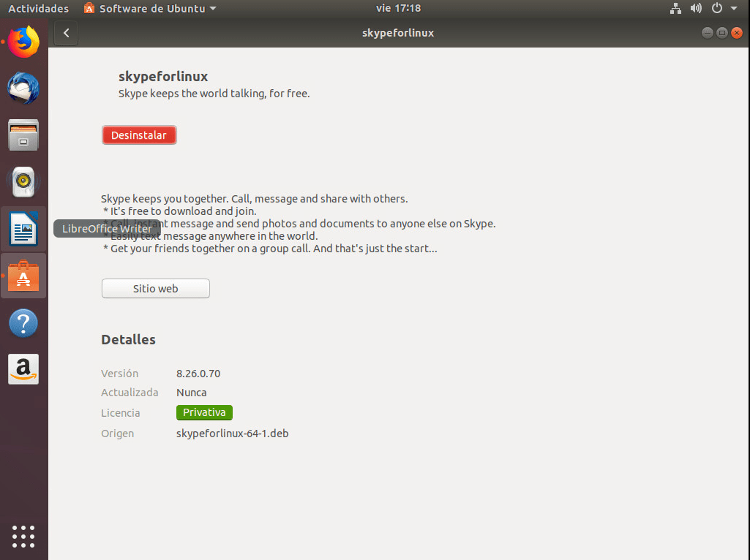Open LibreOffice Writer from the dock
This screenshot has width=750, height=560.
click(23, 229)
